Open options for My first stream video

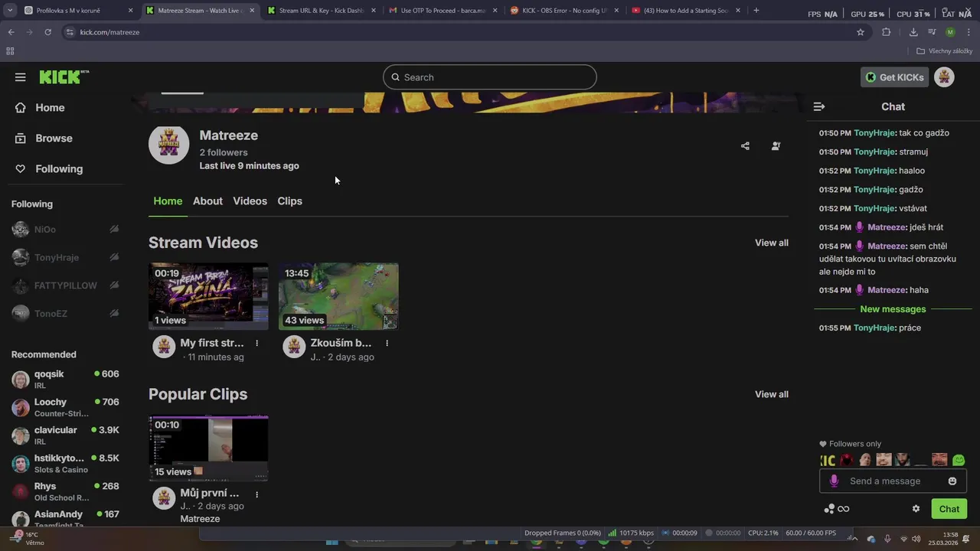pos(256,344)
